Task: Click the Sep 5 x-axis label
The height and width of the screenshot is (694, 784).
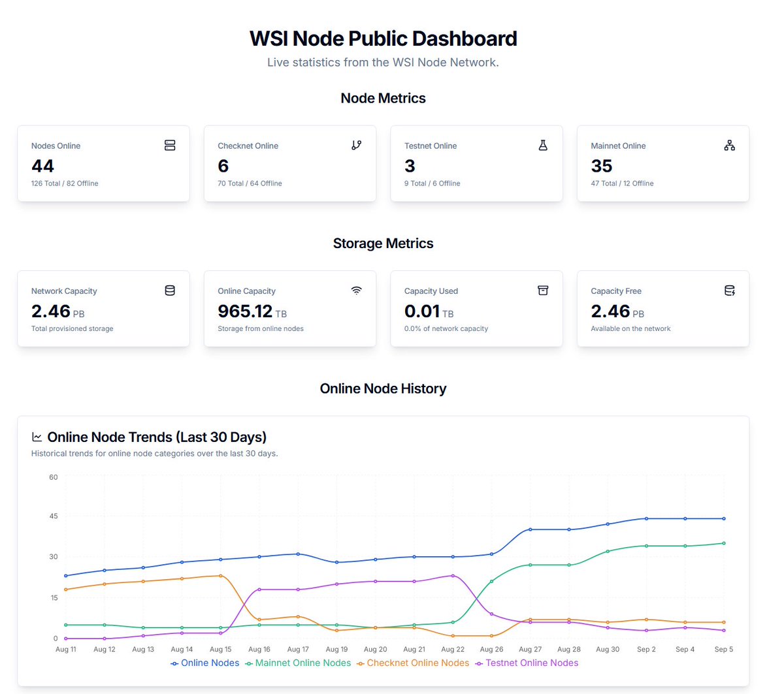Action: [x=724, y=650]
